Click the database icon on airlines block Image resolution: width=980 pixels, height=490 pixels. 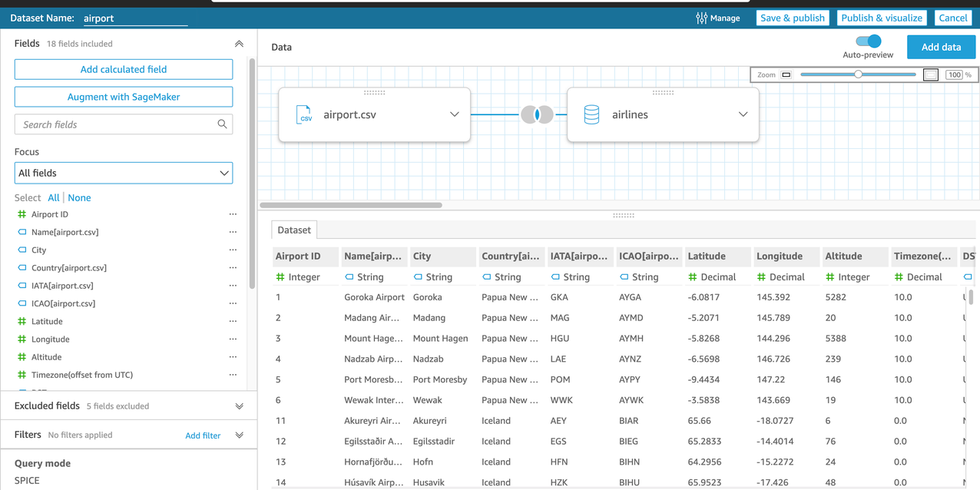click(x=591, y=114)
